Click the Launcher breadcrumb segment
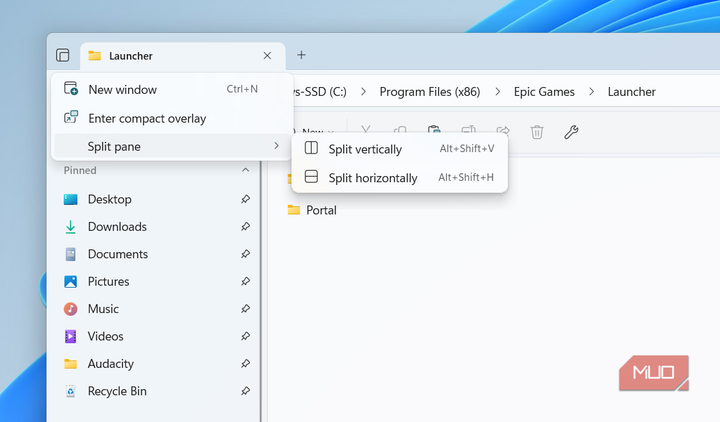 coord(631,92)
